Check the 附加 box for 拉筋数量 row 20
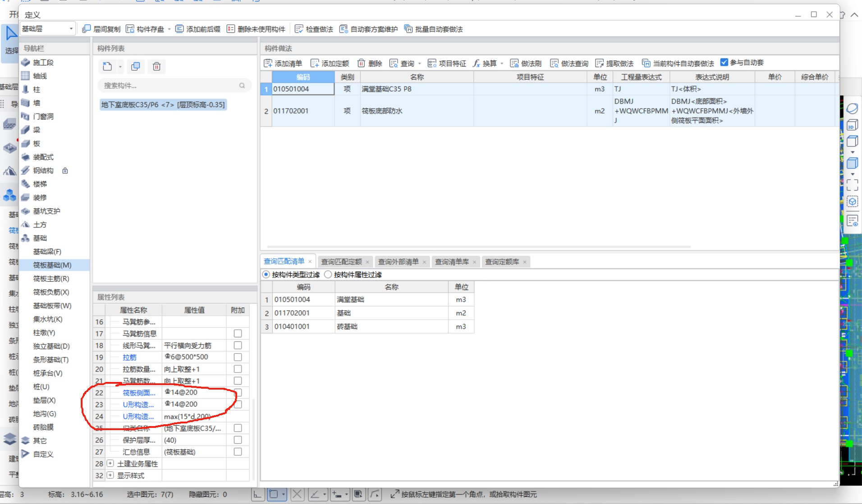The height and width of the screenshot is (504, 862). tap(238, 369)
